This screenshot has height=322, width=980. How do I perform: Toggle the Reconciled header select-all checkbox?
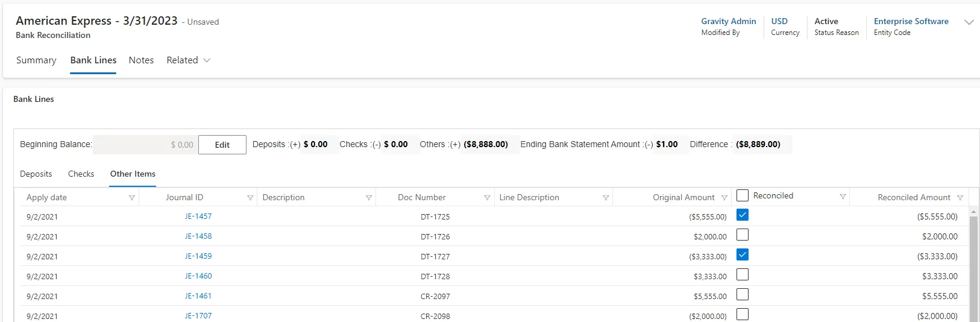743,195
